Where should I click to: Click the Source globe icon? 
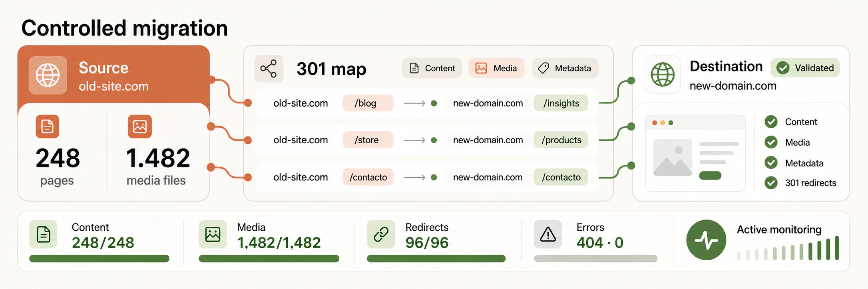[48, 75]
